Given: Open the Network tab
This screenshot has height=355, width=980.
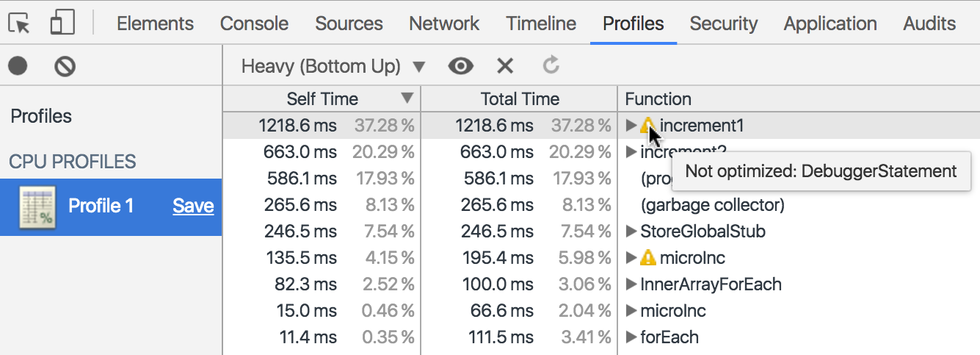Looking at the screenshot, I should tap(444, 24).
